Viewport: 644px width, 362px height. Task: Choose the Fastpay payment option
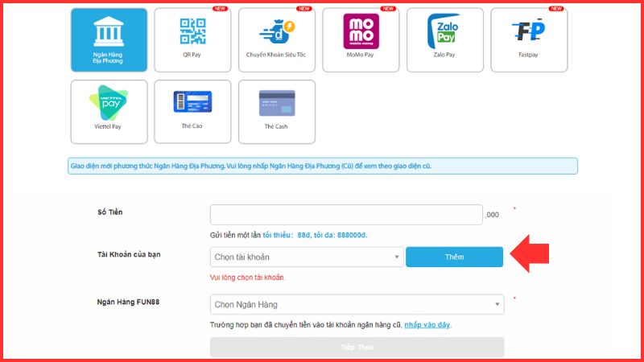click(528, 39)
